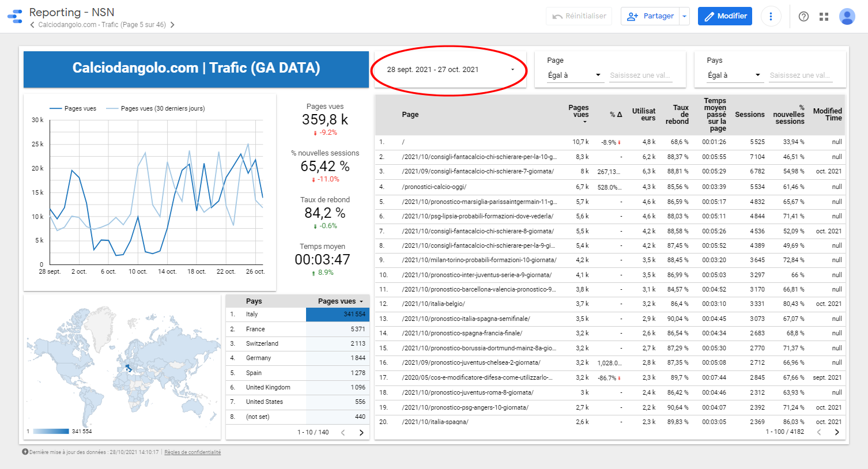Open the Pays filter 'Égal à' operator dropdown
Screen dimensions: 868x469
point(734,75)
